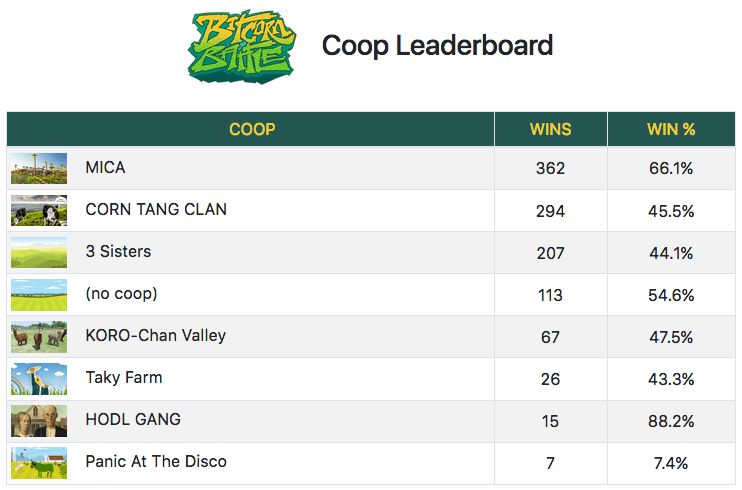Screen dimensions: 742x490
Task: Click the KORO-Chan Valley alpaca thumbnail
Action: (x=39, y=337)
